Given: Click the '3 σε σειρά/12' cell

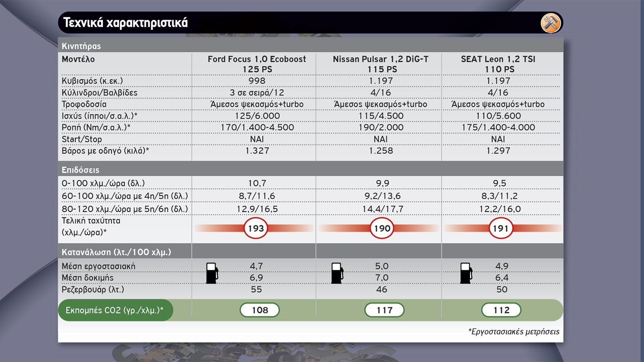Looking at the screenshot, I should tap(257, 93).
